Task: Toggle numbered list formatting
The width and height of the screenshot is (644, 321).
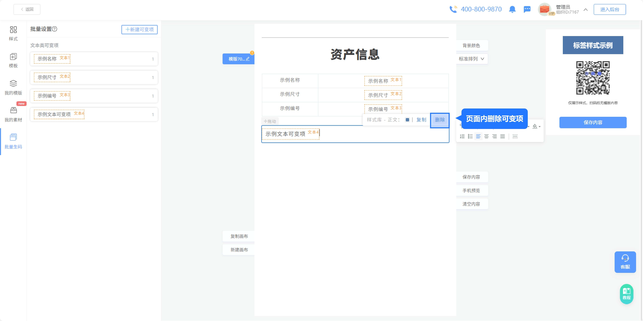Action: [462, 136]
